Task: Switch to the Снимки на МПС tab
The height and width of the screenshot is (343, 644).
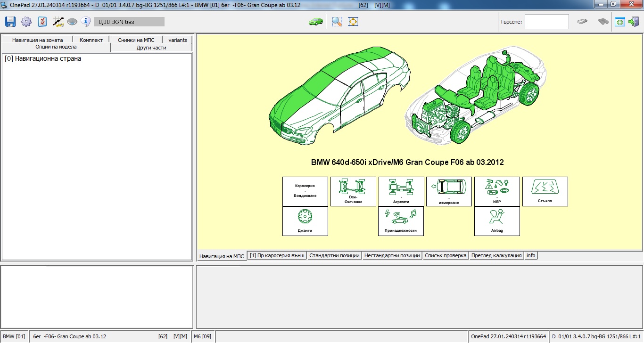Action: click(x=136, y=40)
